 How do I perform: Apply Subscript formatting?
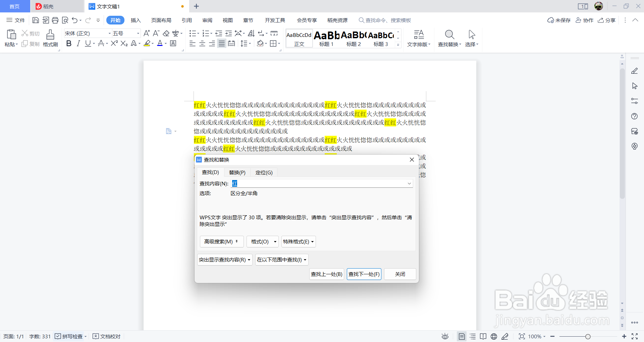124,43
